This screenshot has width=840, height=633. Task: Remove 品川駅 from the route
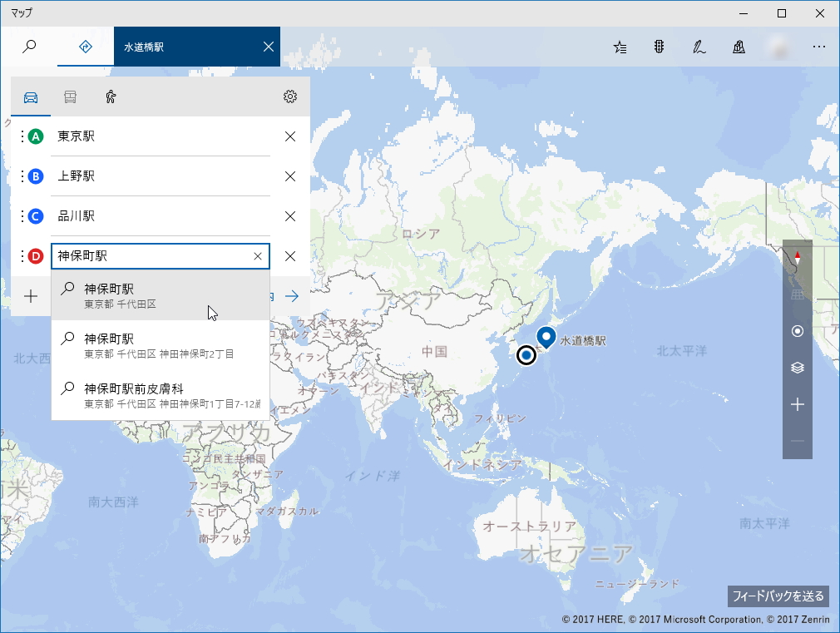pos(289,216)
